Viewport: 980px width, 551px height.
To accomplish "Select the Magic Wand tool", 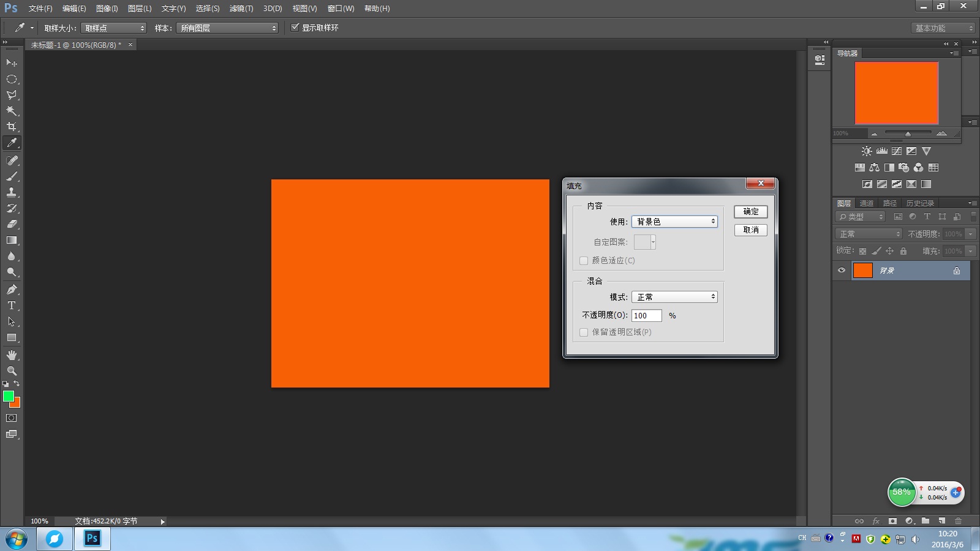I will coord(12,111).
